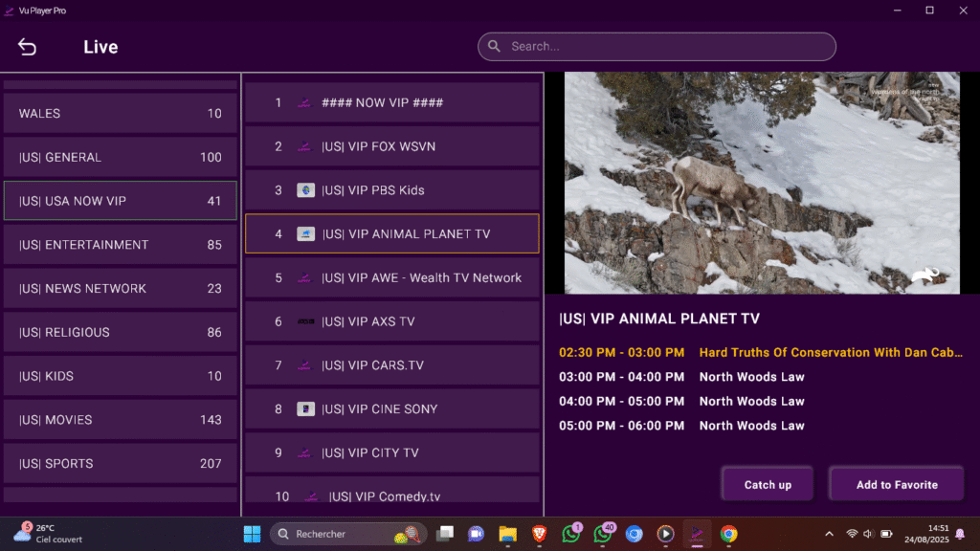
Task: Open the weather widget showing 26°C
Action: tap(48, 534)
